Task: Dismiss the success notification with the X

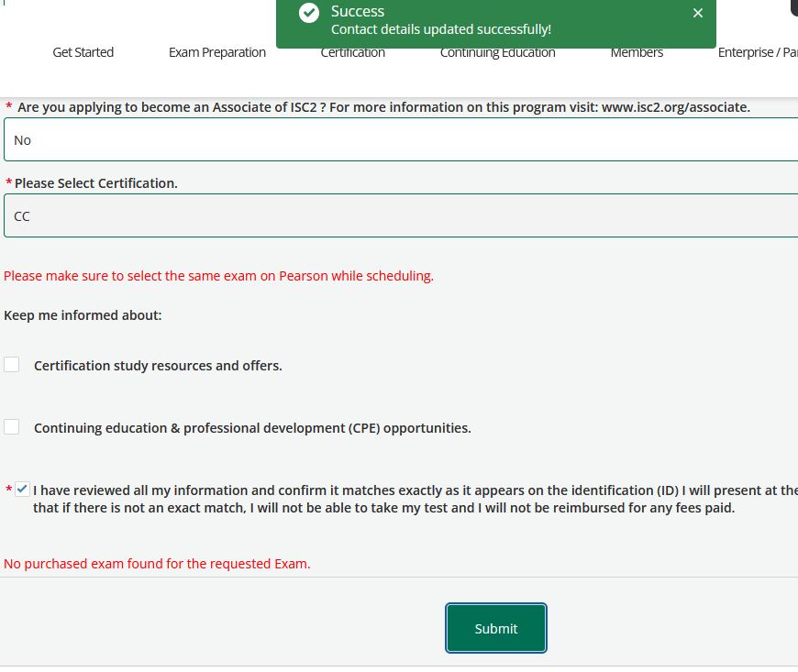Action: (698, 13)
